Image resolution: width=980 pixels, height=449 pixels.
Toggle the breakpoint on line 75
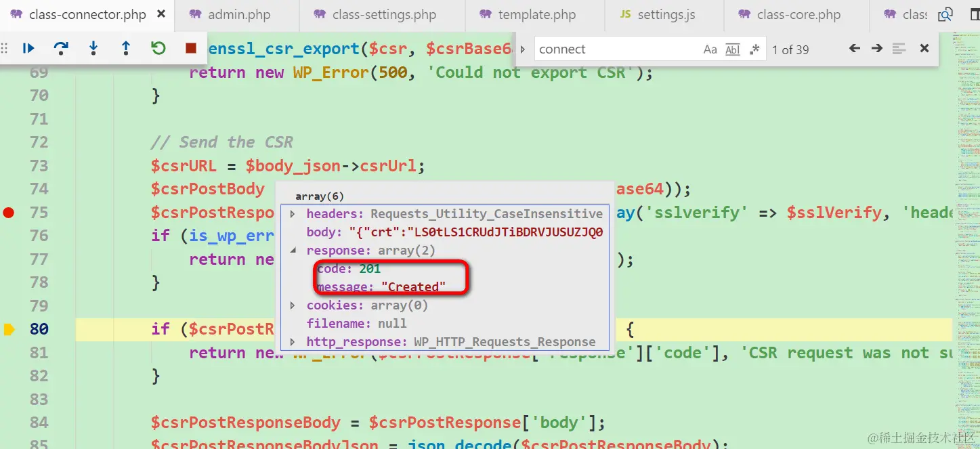coord(8,213)
